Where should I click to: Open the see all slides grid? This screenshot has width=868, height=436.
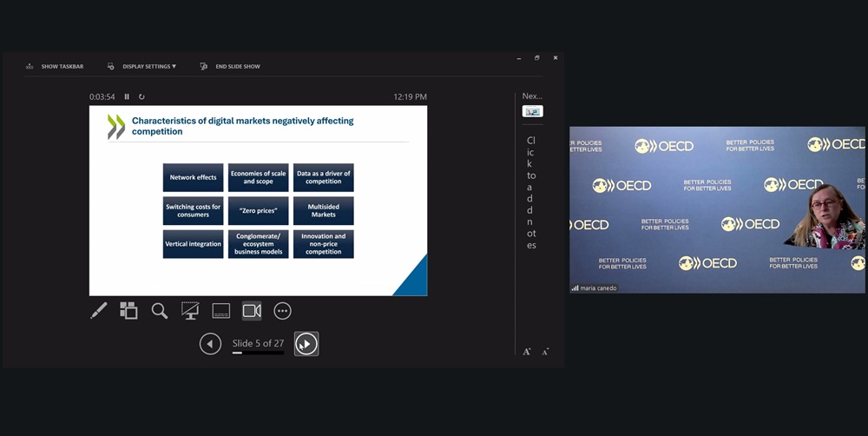point(128,311)
